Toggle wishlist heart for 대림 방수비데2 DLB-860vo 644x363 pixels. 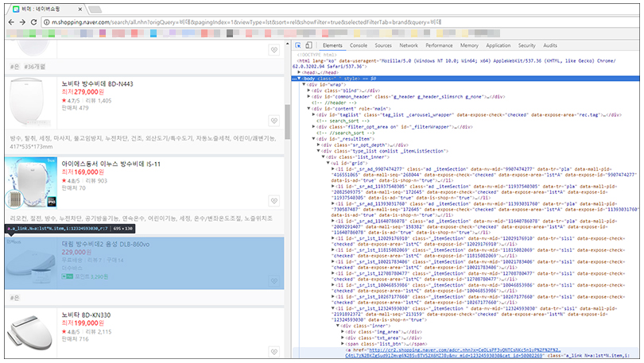[x=274, y=281]
